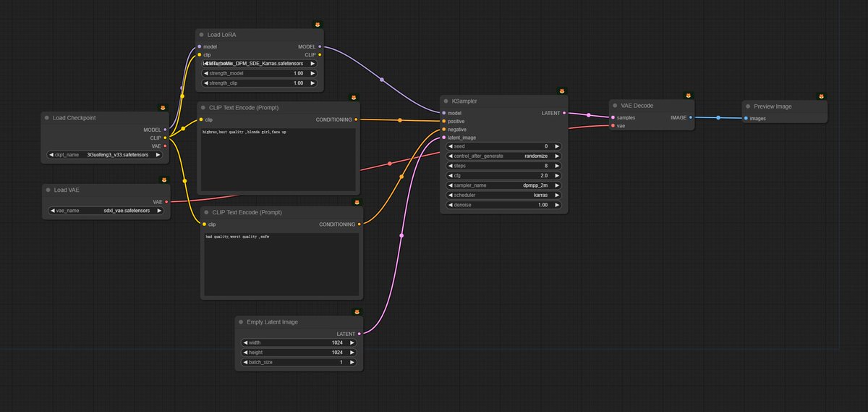Click midpoint dot on KSampler to VAE Decode link
The image size is (868, 412).
click(589, 114)
